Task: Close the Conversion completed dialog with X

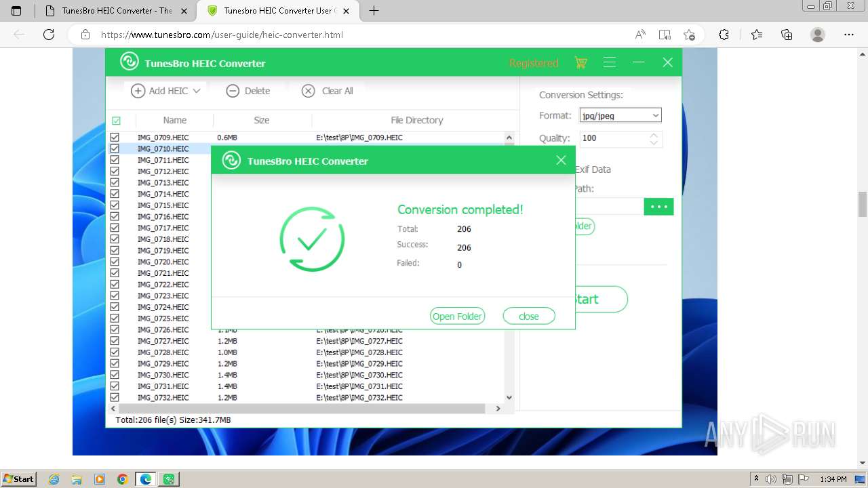Action: pos(561,161)
